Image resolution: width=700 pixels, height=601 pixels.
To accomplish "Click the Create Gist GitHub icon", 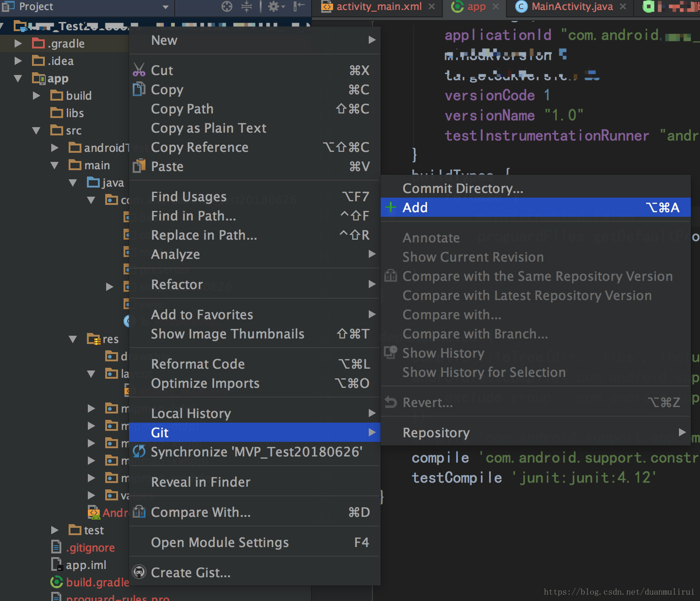I will pos(139,572).
